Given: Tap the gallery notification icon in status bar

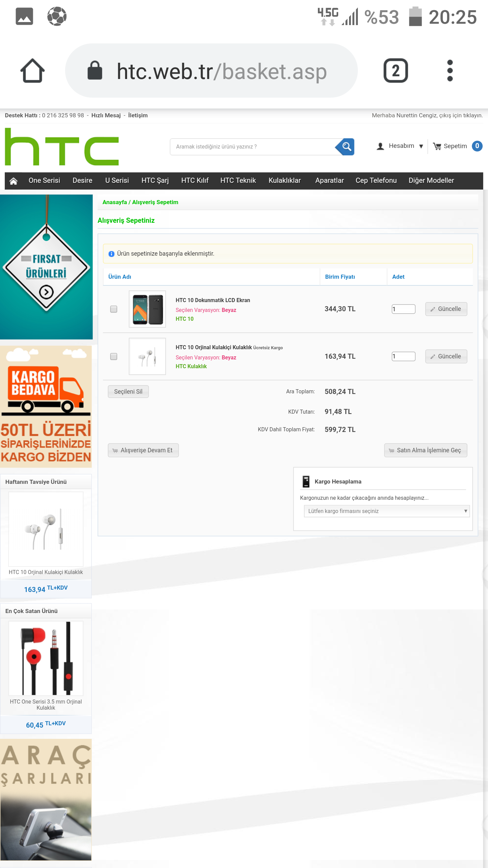Looking at the screenshot, I should coord(24,16).
